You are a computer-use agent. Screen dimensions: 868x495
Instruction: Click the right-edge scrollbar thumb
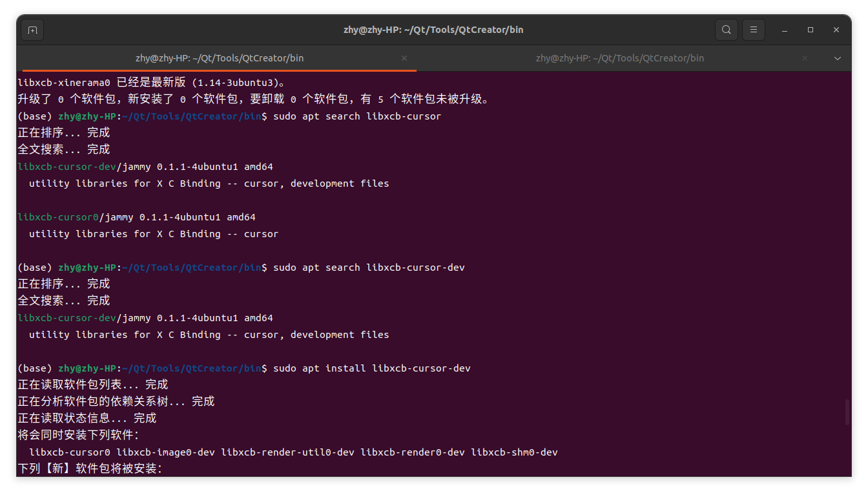847,413
